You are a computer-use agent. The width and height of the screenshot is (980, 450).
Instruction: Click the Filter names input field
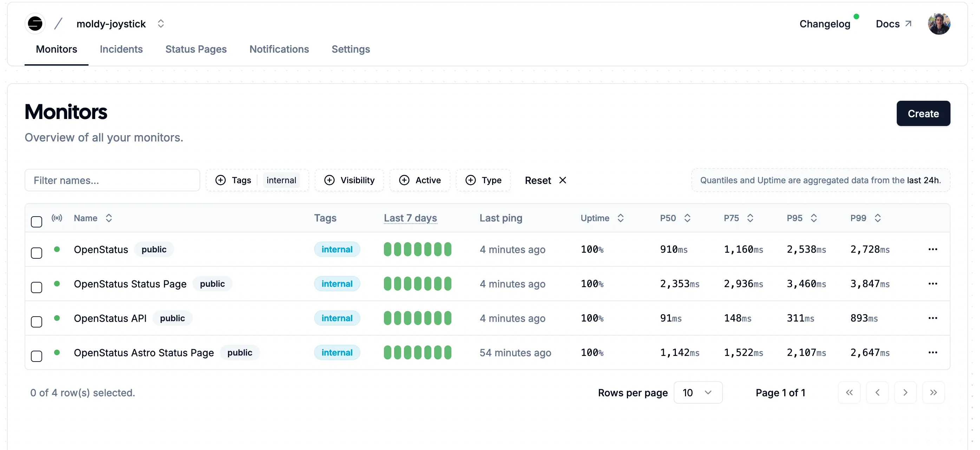click(x=112, y=180)
